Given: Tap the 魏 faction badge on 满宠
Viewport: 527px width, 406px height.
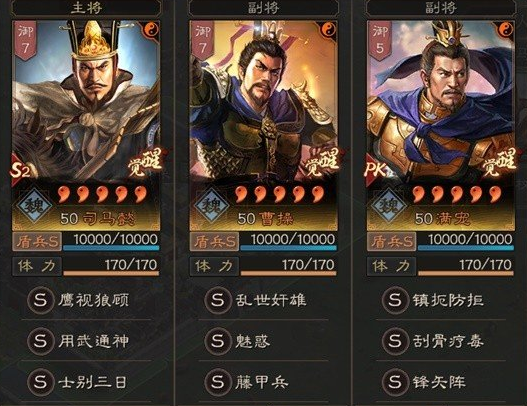Looking at the screenshot, I should pos(389,205).
